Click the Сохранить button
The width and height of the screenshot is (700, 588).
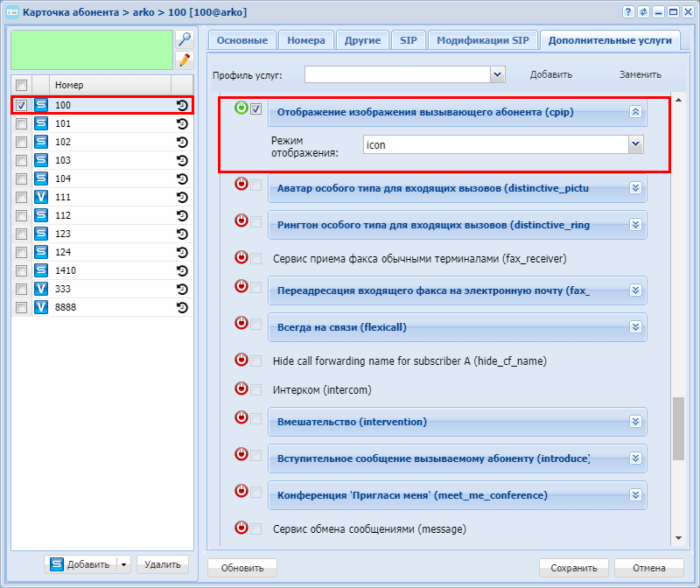[x=573, y=568]
